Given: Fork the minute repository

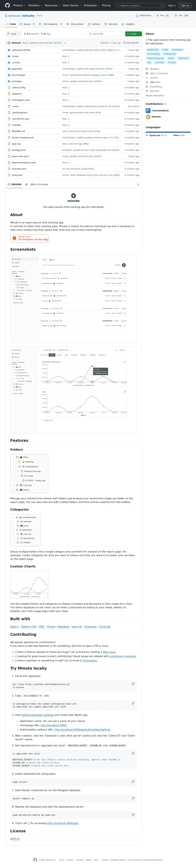Looking at the screenshot, I should pyautogui.click(x=163, y=16).
